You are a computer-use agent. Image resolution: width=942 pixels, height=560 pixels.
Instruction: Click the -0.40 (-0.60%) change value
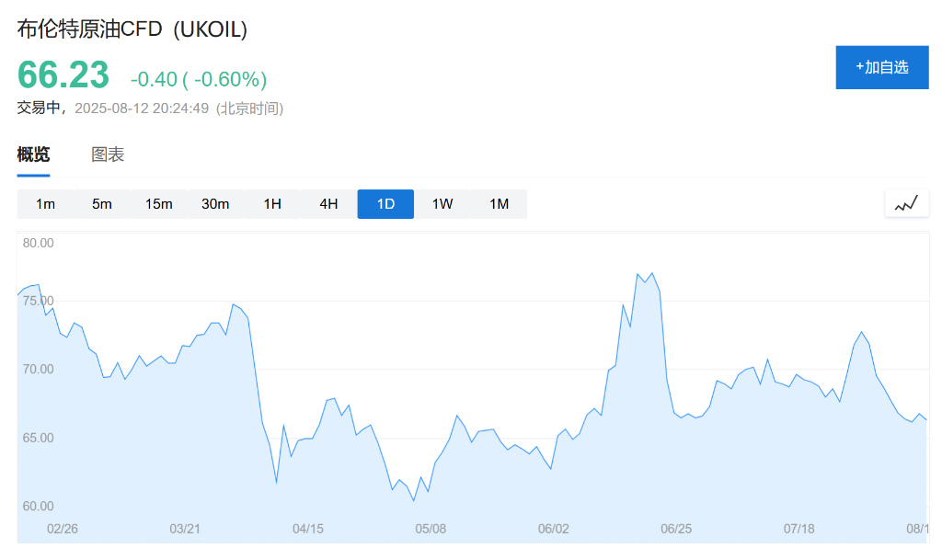pyautogui.click(x=199, y=79)
